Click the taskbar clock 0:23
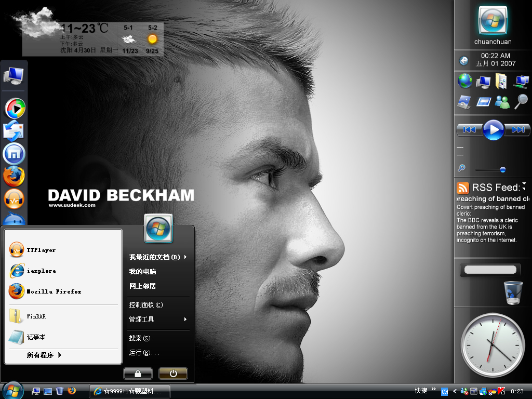Screen dimensions: 532x399 click(x=517, y=391)
